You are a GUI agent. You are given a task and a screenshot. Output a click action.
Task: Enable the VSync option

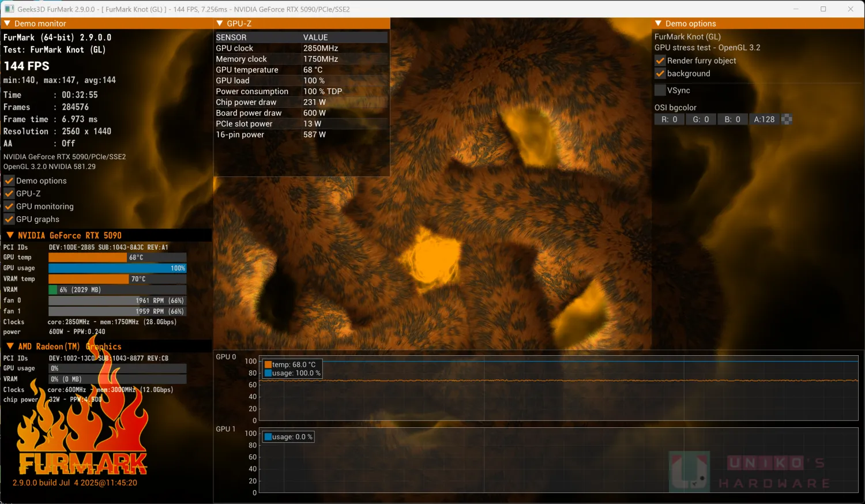point(660,90)
